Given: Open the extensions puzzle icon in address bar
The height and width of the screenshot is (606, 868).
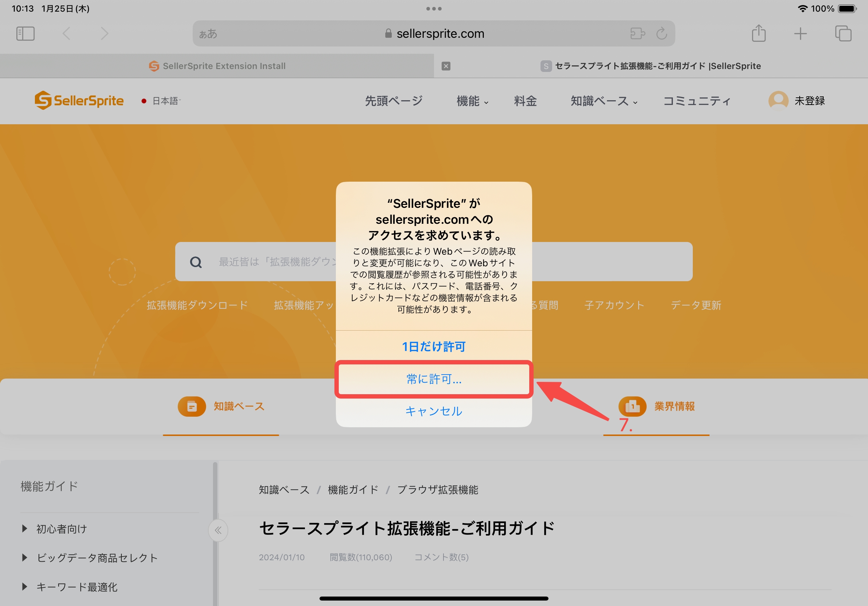Looking at the screenshot, I should point(638,34).
